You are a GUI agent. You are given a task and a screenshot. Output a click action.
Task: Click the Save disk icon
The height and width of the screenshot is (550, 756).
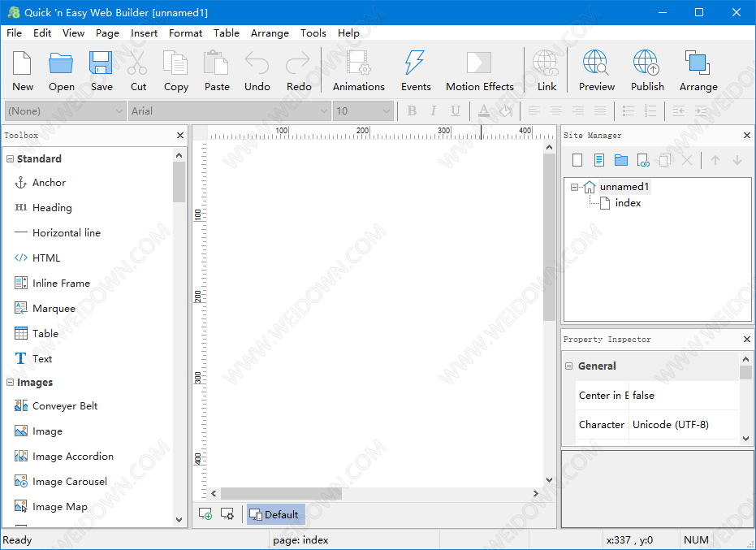(x=102, y=71)
